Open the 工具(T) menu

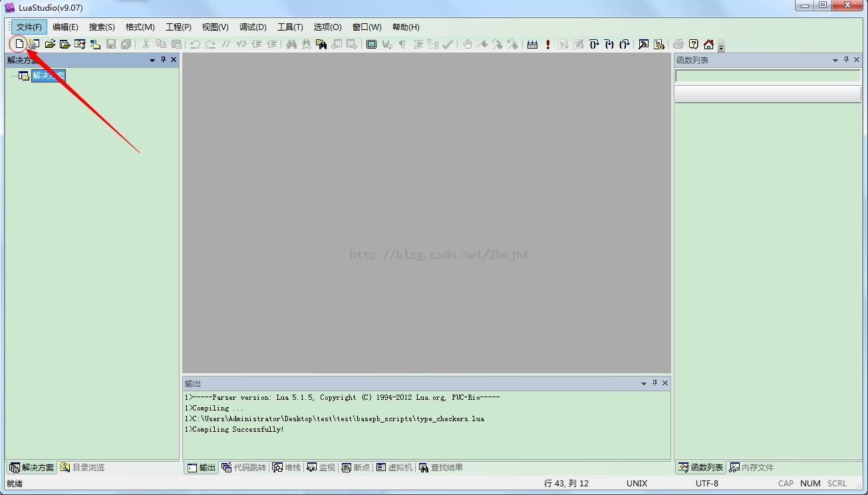pyautogui.click(x=290, y=27)
